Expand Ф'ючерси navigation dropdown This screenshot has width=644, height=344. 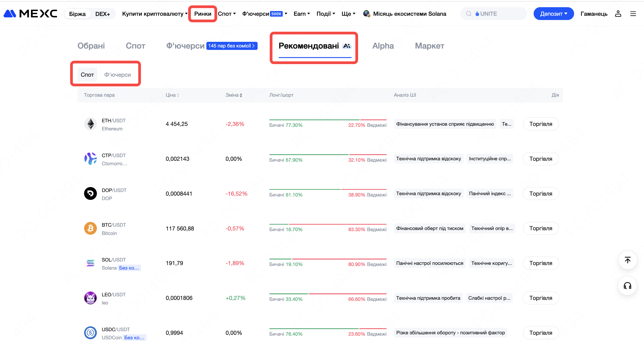265,14
